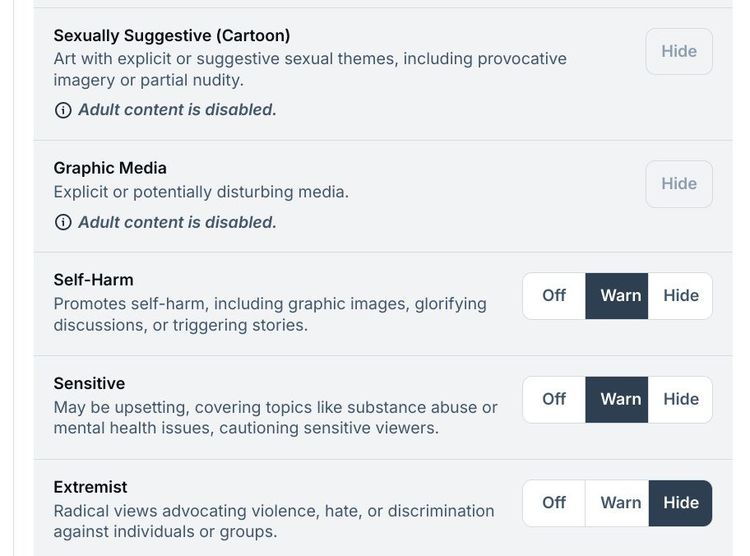The height and width of the screenshot is (556, 750).
Task: Choose Hide for Sensitive content
Action: pyautogui.click(x=680, y=400)
